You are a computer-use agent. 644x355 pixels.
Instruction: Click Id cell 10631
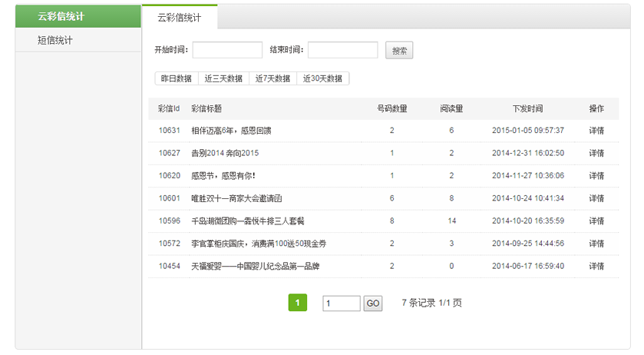[169, 131]
